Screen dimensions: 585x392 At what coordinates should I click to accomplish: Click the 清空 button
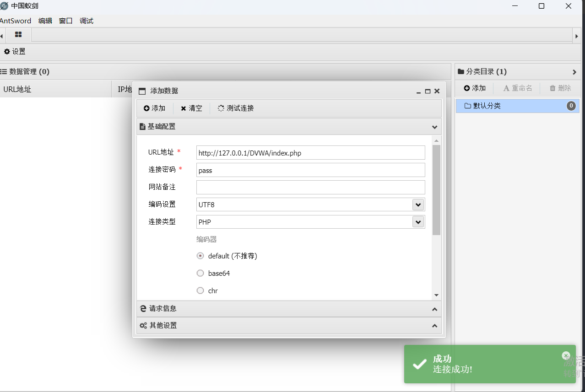(x=191, y=108)
